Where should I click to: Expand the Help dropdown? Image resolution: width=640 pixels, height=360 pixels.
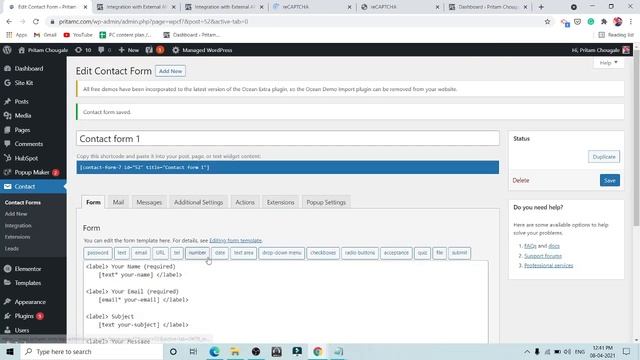coord(608,63)
